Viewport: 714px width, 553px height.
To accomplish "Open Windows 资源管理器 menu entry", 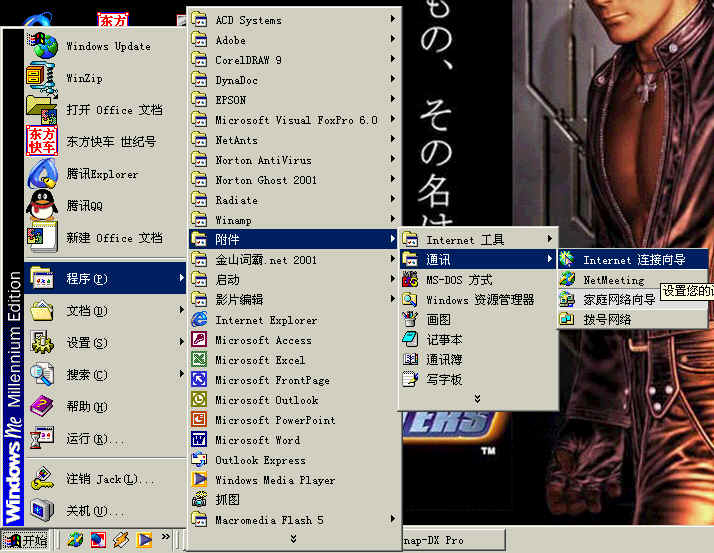I will pyautogui.click(x=478, y=300).
